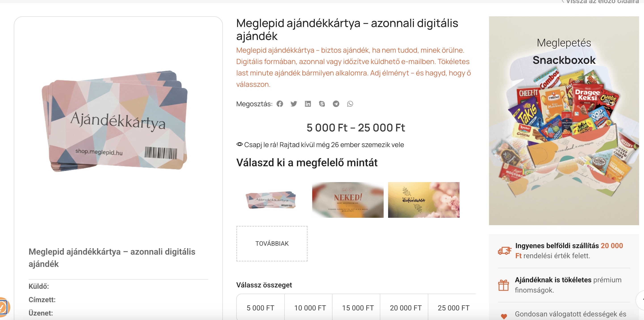Pick the geometric Ajándékkártya pattern thumbnail

[272, 200]
